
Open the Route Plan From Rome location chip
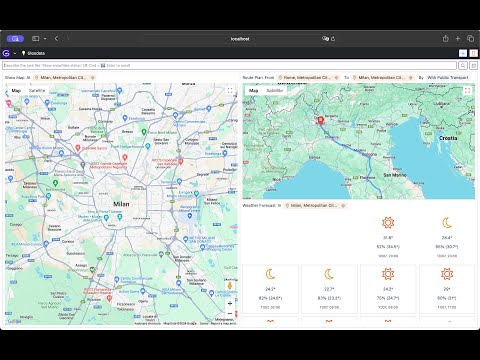click(x=305, y=78)
